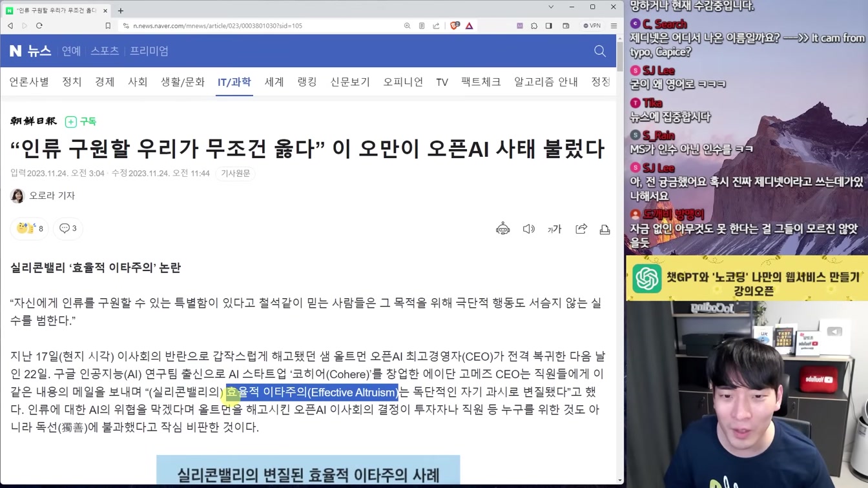Click highlighted text 효율적 이타주의(Effective Altruism)
This screenshot has height=488, width=868.
(x=312, y=392)
